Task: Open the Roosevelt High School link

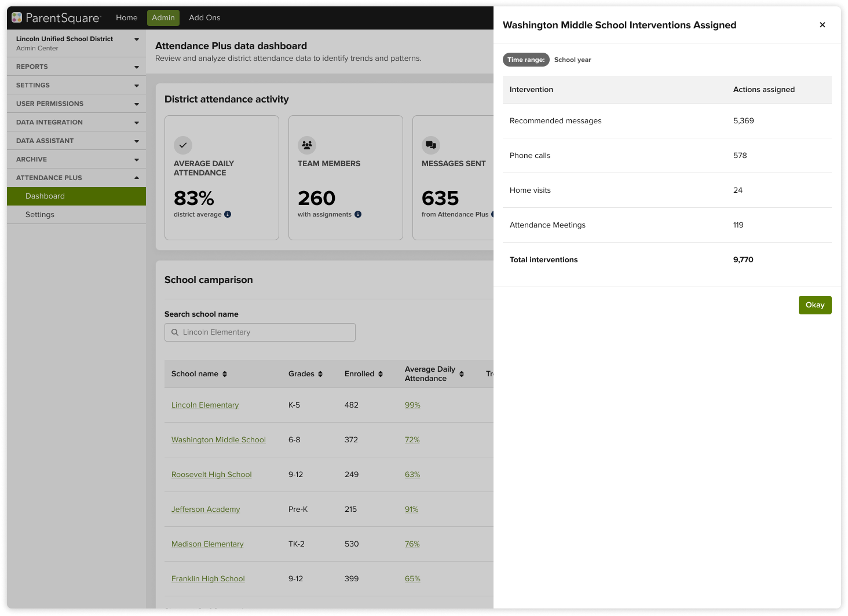Action: click(211, 475)
